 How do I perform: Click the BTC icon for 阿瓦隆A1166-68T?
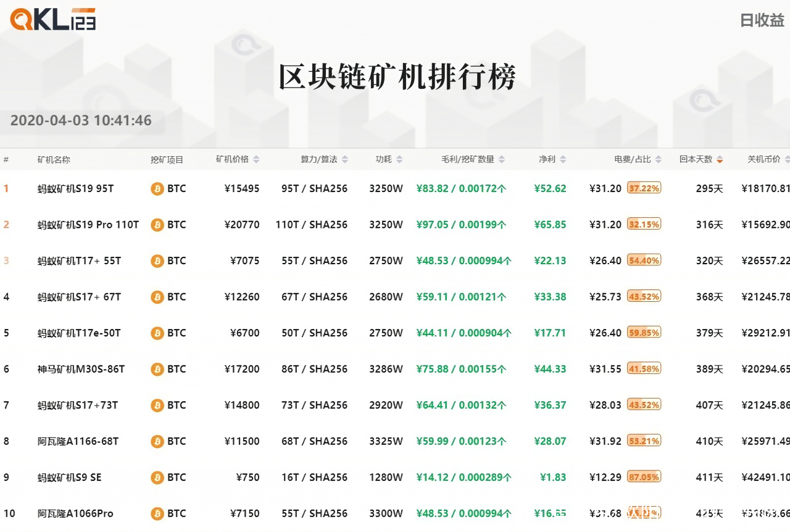click(x=157, y=441)
